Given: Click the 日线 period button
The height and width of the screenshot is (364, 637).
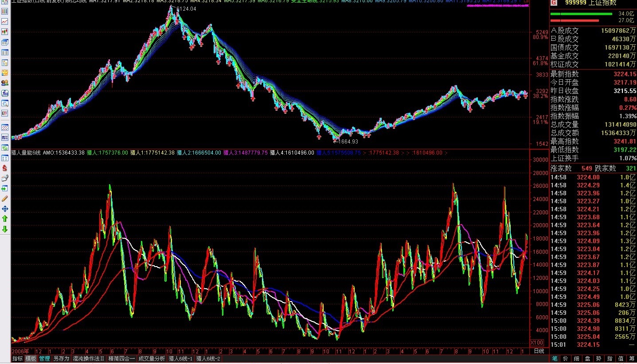Looking at the screenshot, I should 539,351.
